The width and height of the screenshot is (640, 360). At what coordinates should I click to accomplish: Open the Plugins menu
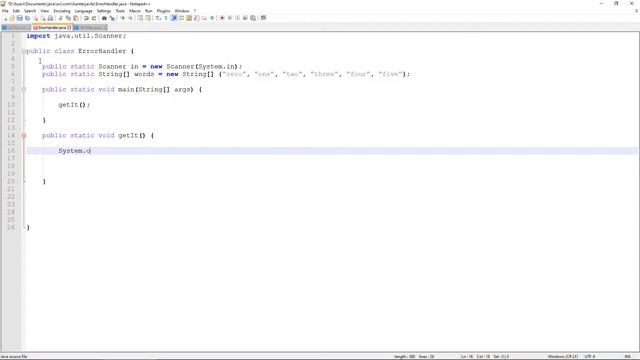(163, 11)
